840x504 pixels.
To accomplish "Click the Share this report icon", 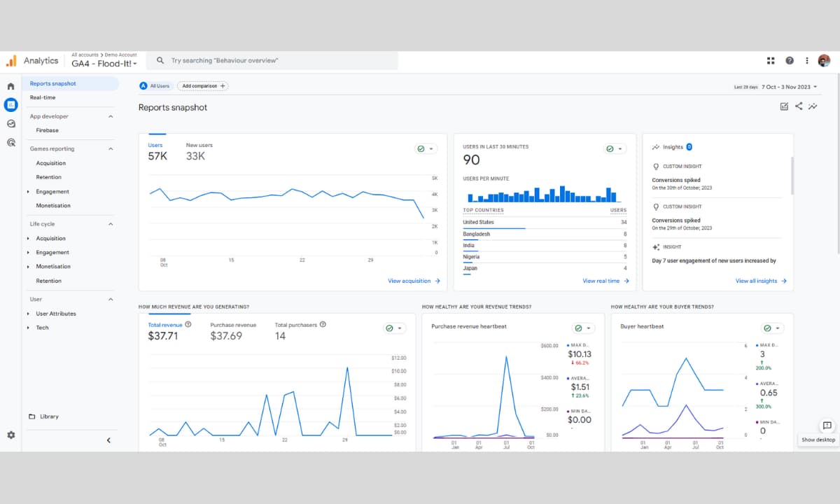I will (799, 106).
